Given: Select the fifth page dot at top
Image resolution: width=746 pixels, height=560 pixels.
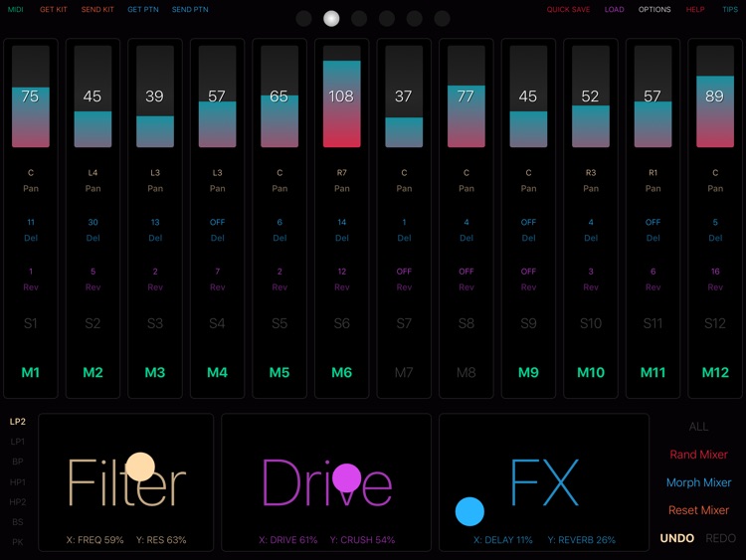Looking at the screenshot, I should tap(415, 19).
